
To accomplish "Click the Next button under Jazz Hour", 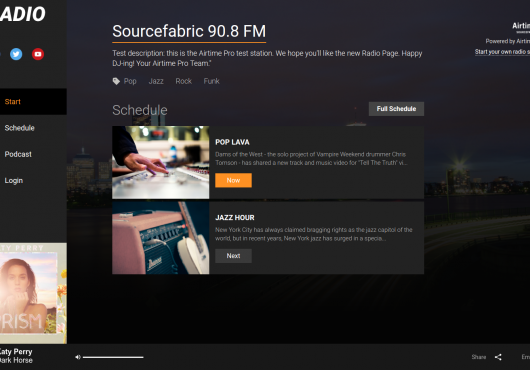I will tap(233, 256).
